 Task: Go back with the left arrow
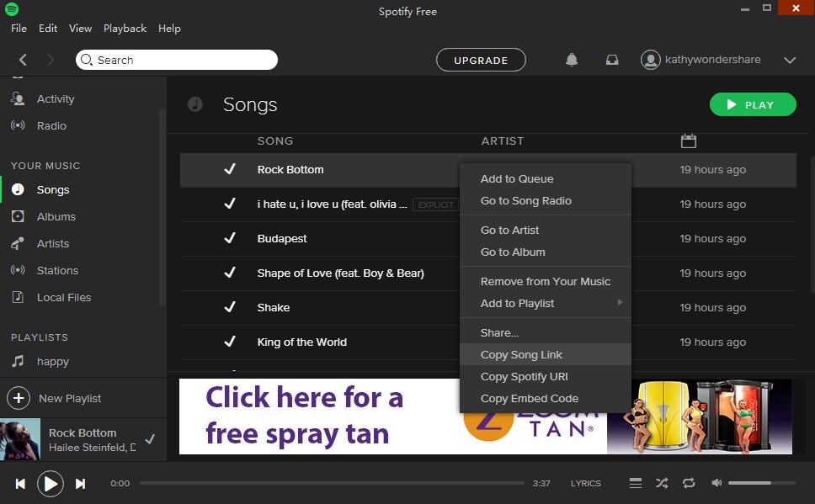click(23, 60)
